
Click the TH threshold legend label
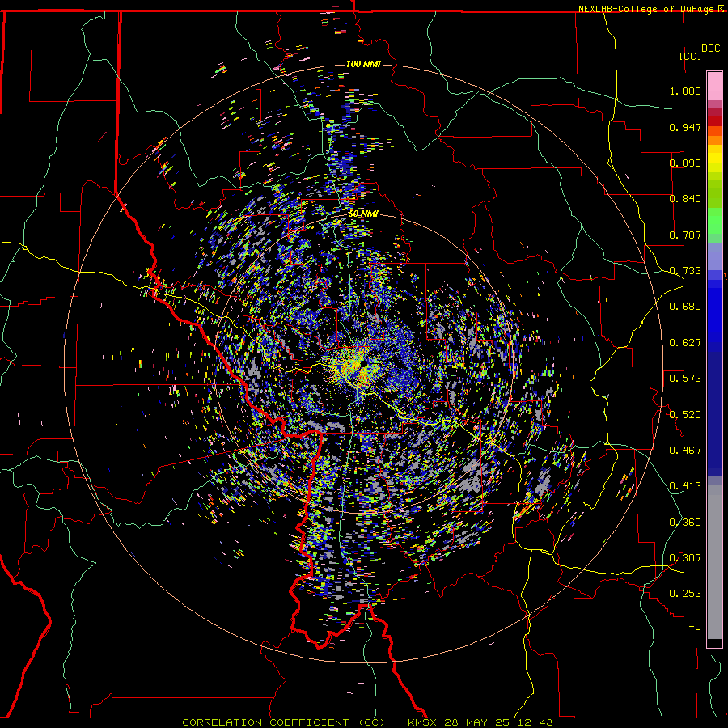click(695, 630)
